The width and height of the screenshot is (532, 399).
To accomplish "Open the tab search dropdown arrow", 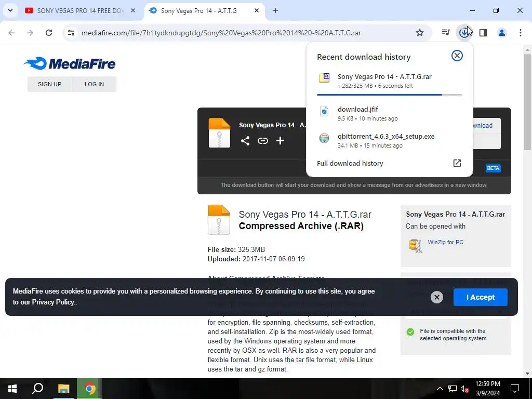I will [x=10, y=10].
